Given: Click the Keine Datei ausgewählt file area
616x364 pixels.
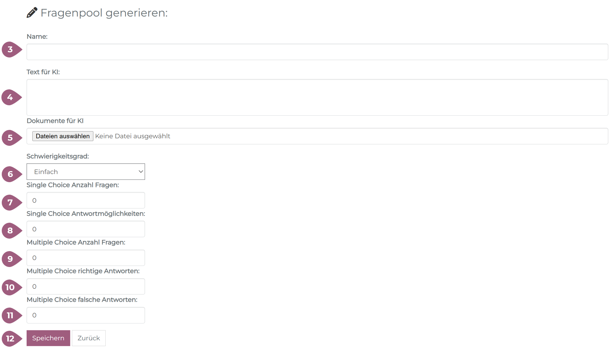Looking at the screenshot, I should coord(133,136).
